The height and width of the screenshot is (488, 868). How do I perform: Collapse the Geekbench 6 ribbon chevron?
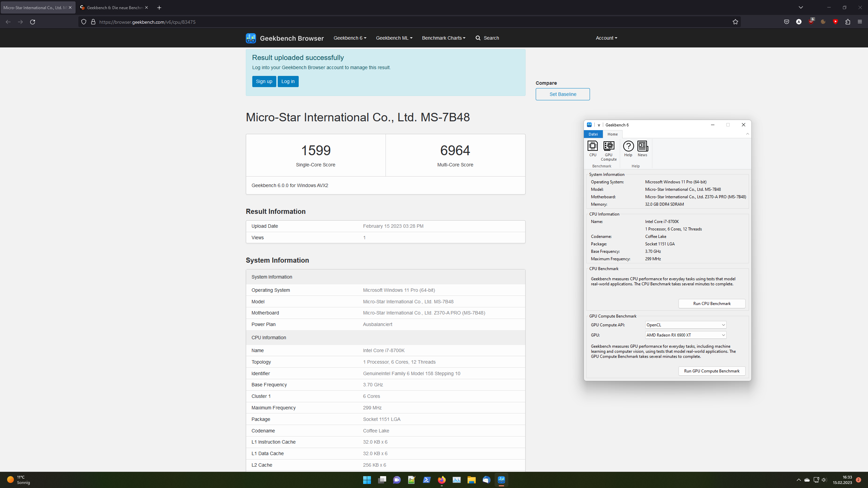[747, 134]
